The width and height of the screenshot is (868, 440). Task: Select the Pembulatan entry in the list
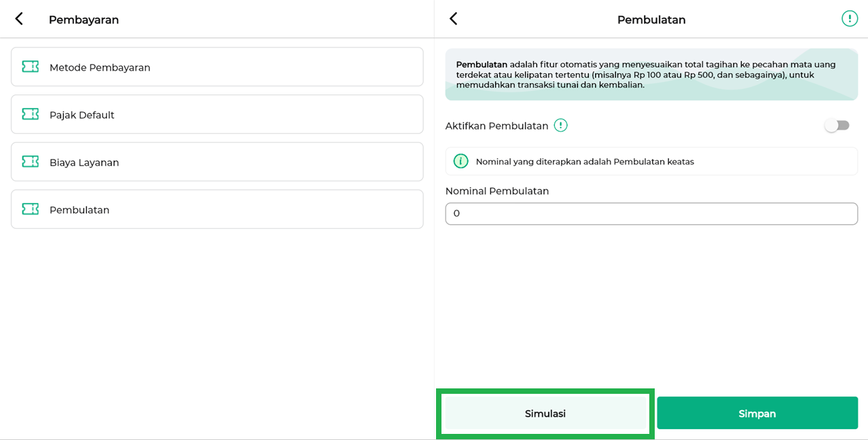[217, 209]
